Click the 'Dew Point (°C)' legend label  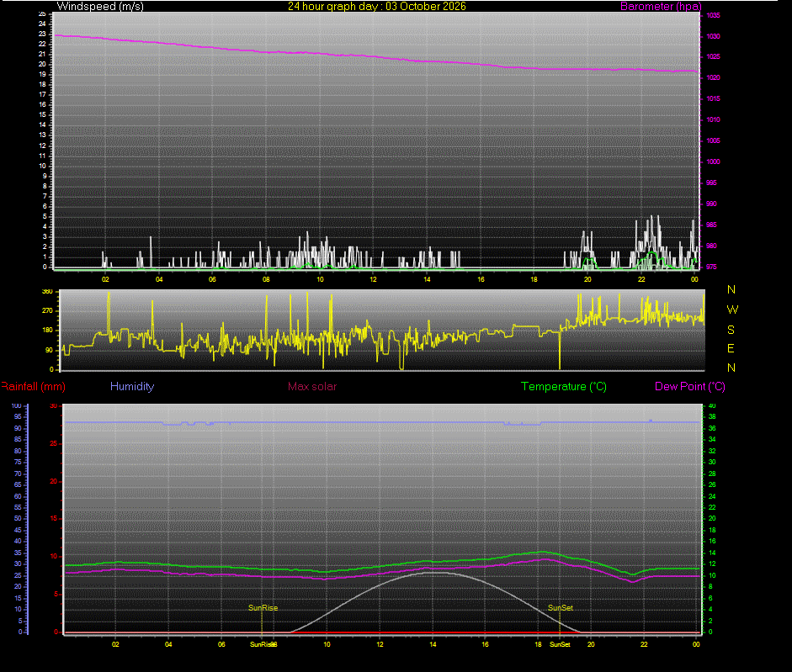pos(690,386)
